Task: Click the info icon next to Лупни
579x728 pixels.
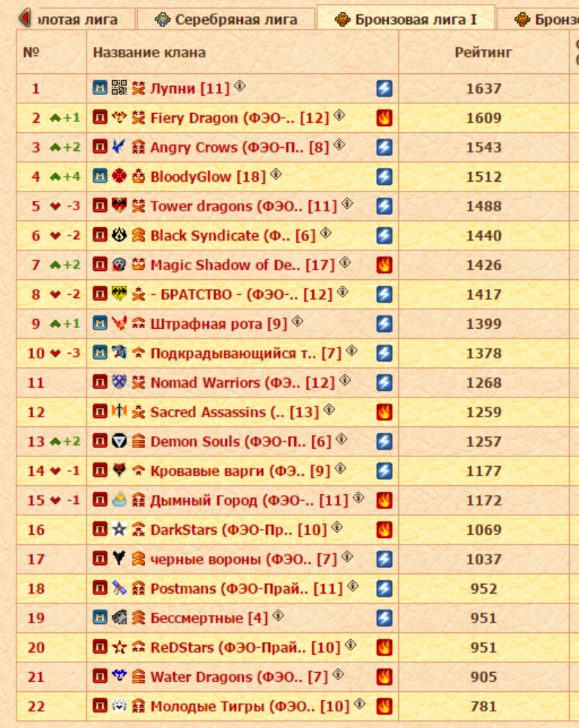Action: tap(240, 87)
